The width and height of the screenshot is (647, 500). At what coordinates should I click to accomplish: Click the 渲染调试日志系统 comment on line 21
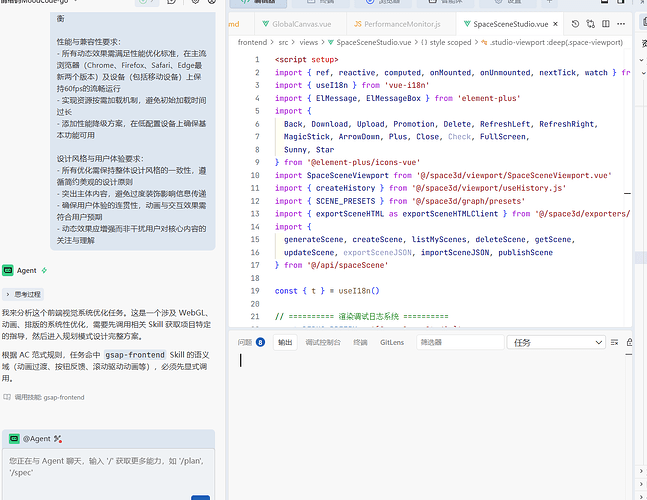pos(368,316)
